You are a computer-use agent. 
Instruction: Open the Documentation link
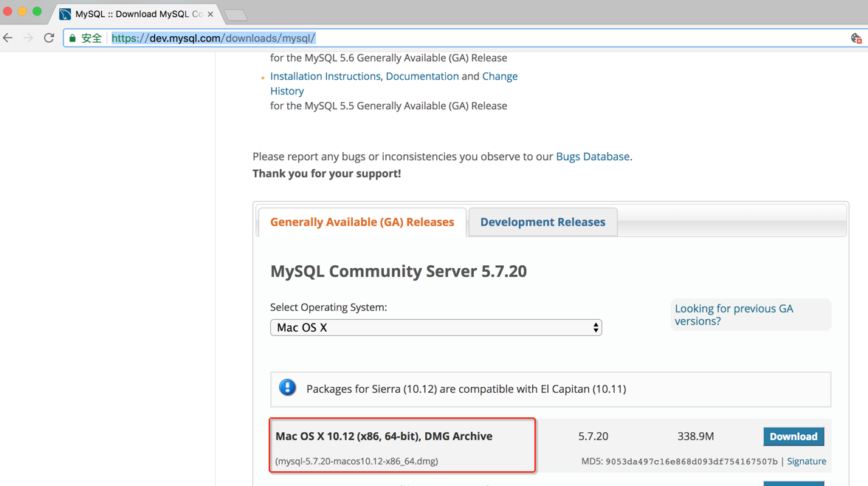pos(422,76)
